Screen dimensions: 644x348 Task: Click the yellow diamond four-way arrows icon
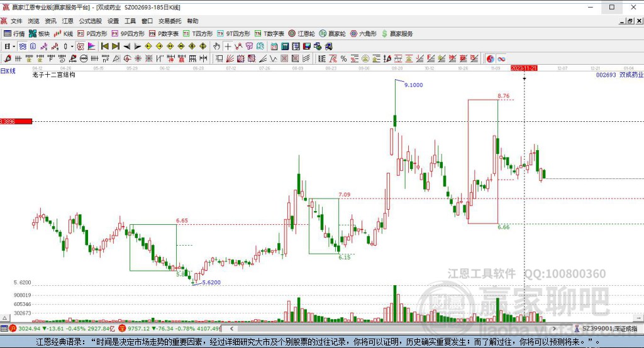click(203, 46)
